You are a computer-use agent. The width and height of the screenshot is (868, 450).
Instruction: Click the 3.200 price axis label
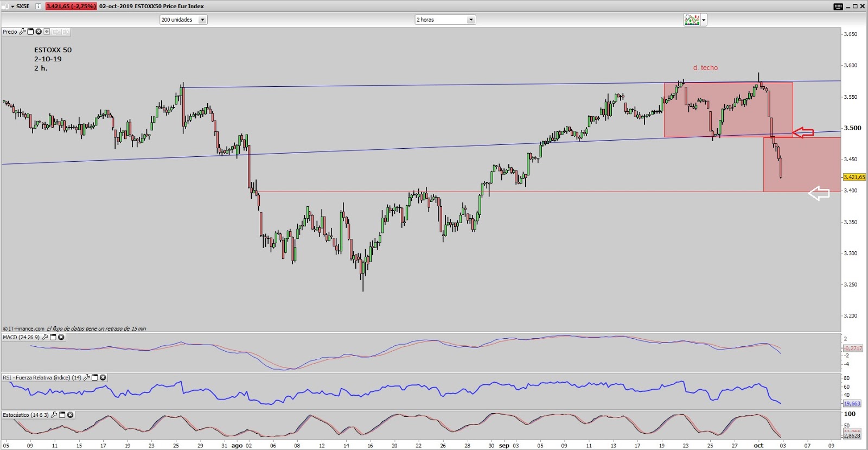coord(850,315)
